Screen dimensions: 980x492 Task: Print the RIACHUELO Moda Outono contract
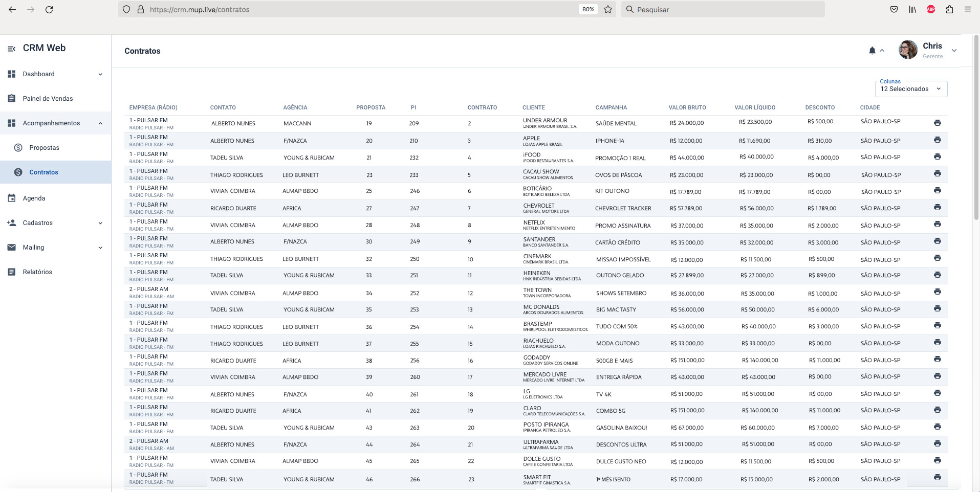click(937, 342)
